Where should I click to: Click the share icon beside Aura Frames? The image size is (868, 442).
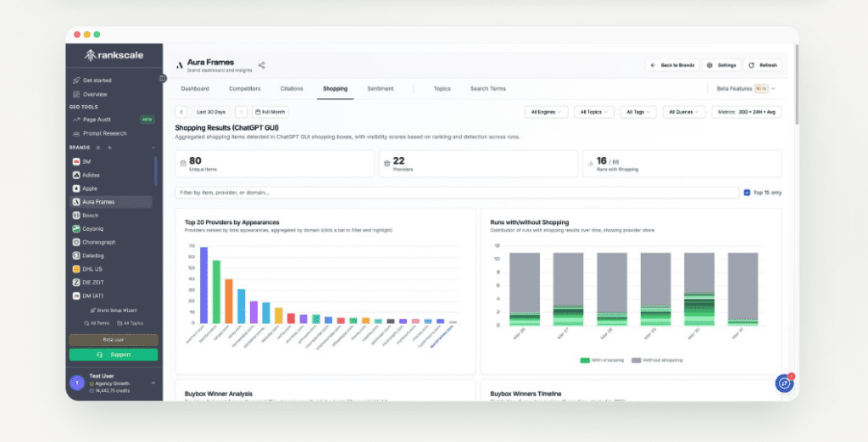point(262,65)
